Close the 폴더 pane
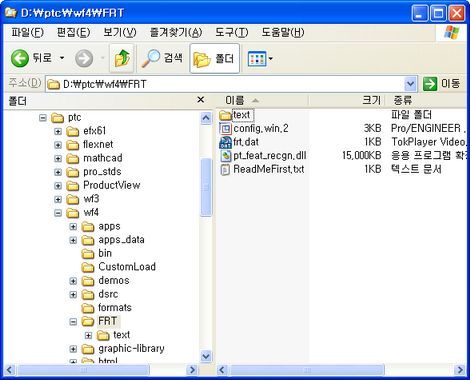This screenshot has width=470, height=380. [200, 100]
